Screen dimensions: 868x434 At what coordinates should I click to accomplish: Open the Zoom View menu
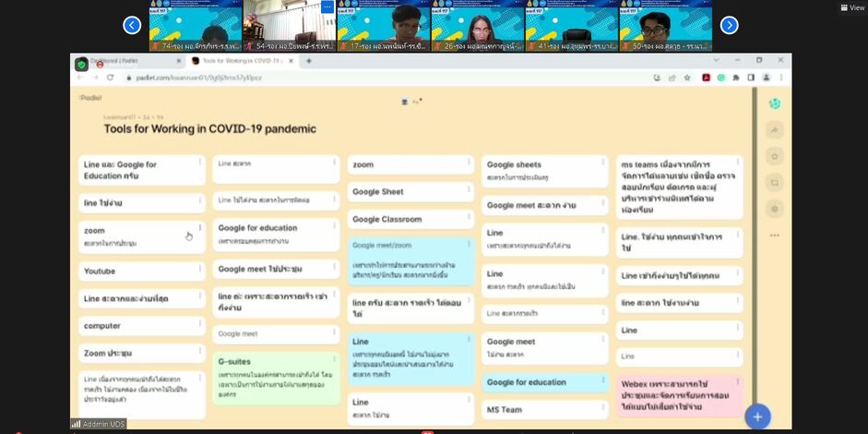click(851, 7)
